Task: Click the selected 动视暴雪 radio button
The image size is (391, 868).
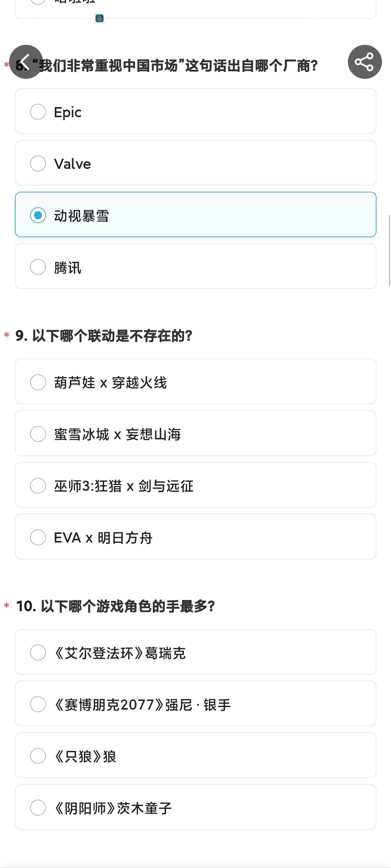Action: click(38, 215)
